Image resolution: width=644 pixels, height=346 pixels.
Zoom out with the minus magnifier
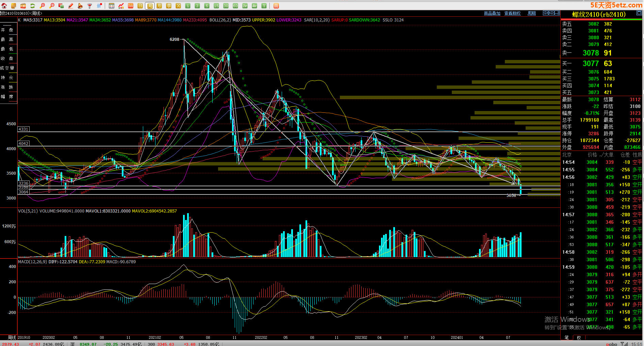[x=52, y=6]
